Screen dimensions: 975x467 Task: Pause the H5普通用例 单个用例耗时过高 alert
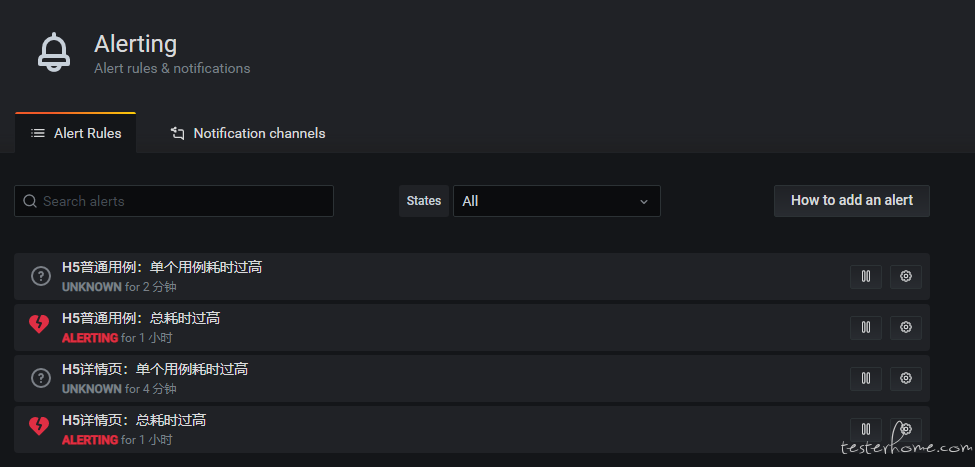pos(866,277)
